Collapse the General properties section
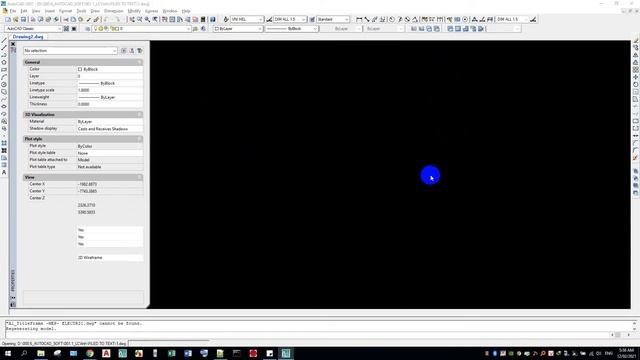640x360 pixels. click(x=139, y=62)
